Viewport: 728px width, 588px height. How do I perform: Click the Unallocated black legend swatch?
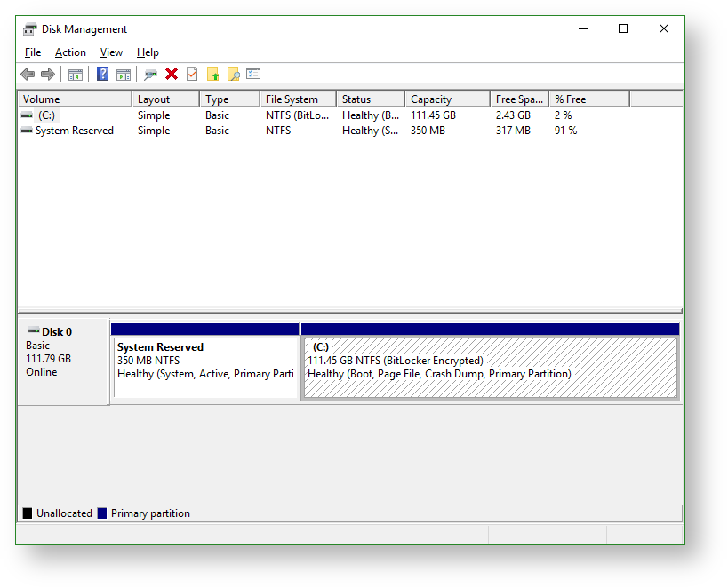coord(28,513)
